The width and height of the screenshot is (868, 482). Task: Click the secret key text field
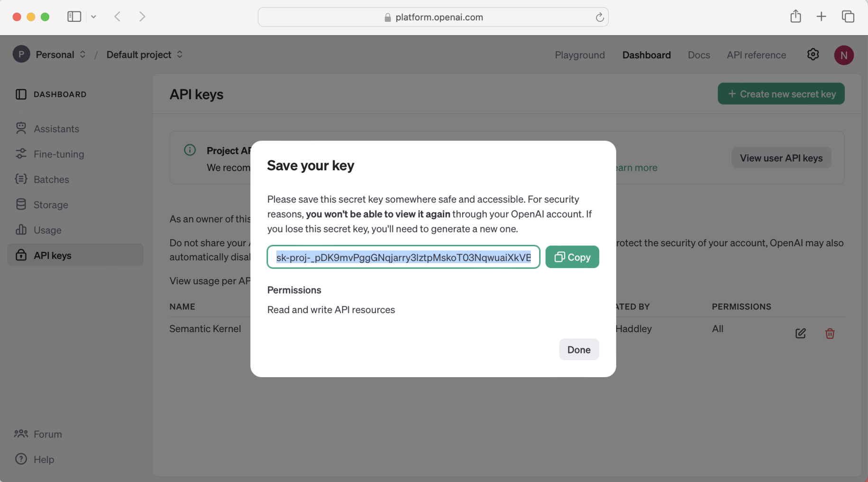(x=403, y=257)
